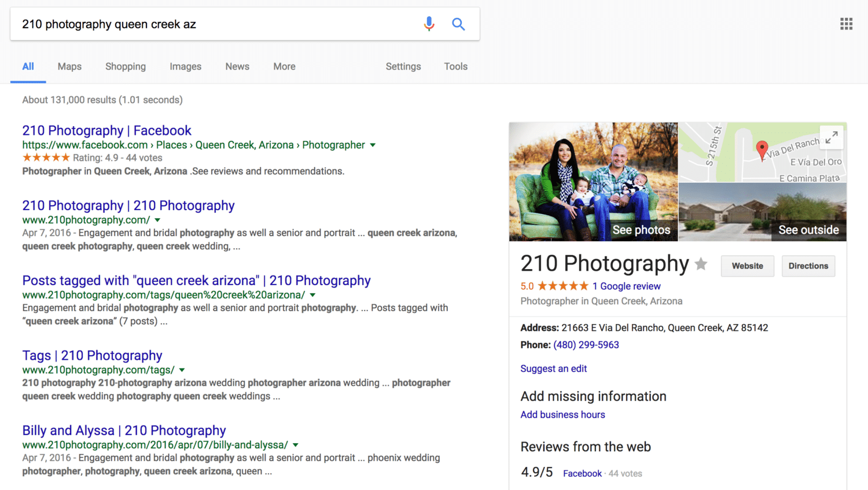The height and width of the screenshot is (490, 868).
Task: Click the 'About 131,000 results' stats text
Action: [x=102, y=100]
